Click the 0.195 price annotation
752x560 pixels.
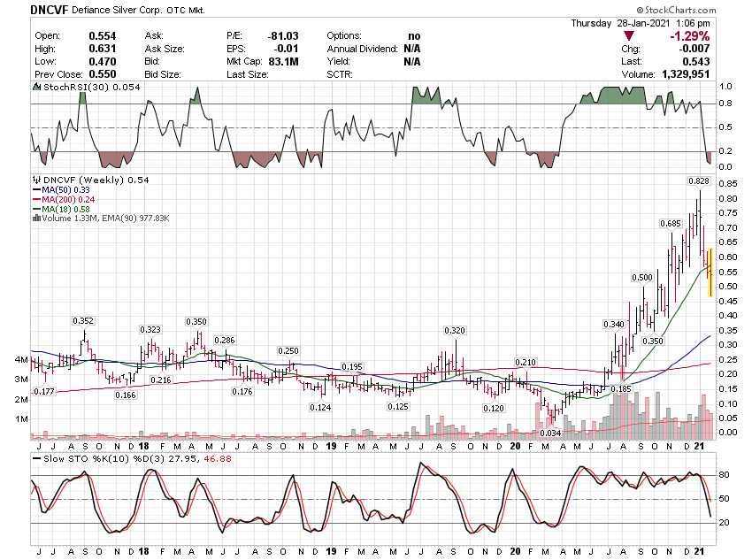coord(352,367)
